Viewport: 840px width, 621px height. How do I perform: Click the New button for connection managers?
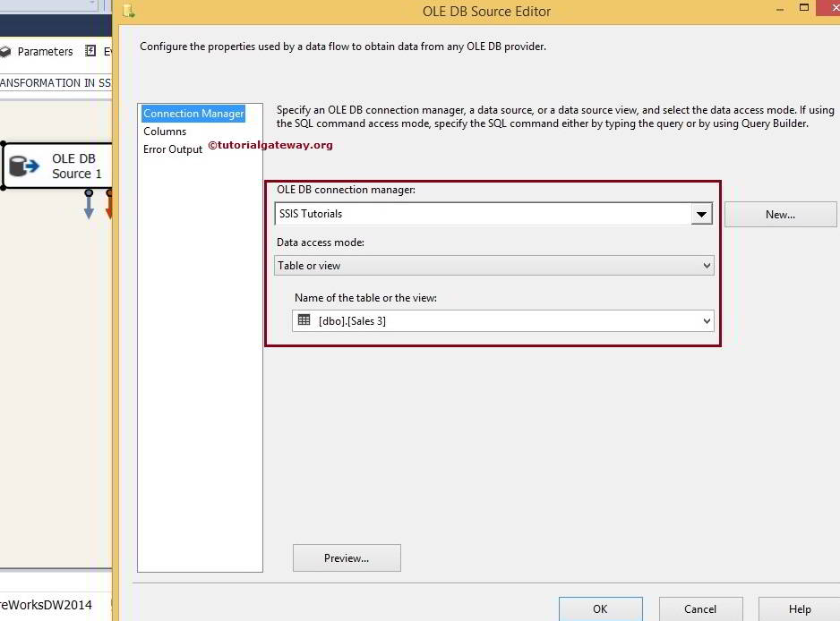(x=780, y=214)
